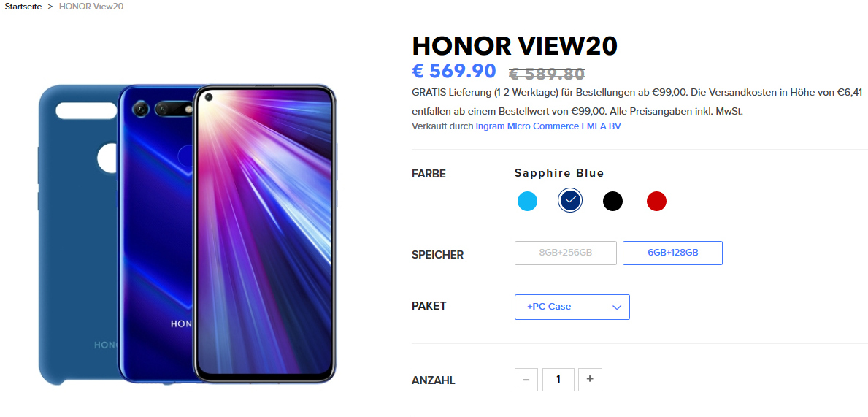Decrease quantity with the minus button
868x417 pixels.
[x=526, y=379]
